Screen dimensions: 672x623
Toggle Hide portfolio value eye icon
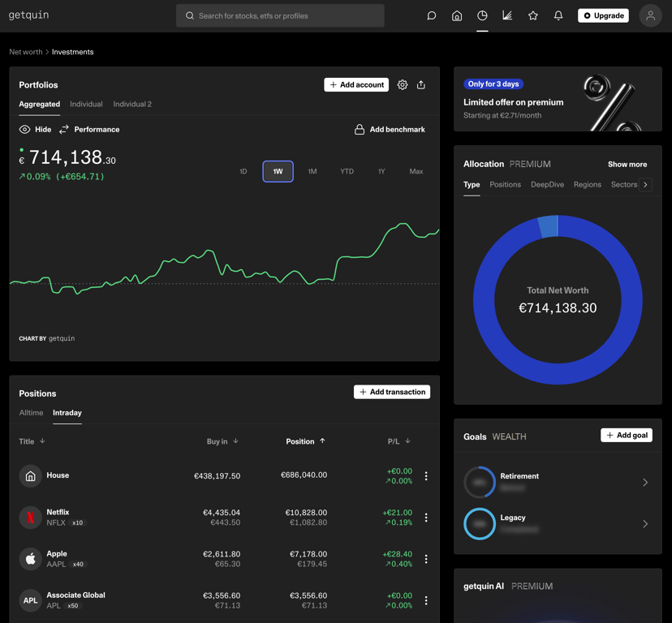(x=25, y=130)
